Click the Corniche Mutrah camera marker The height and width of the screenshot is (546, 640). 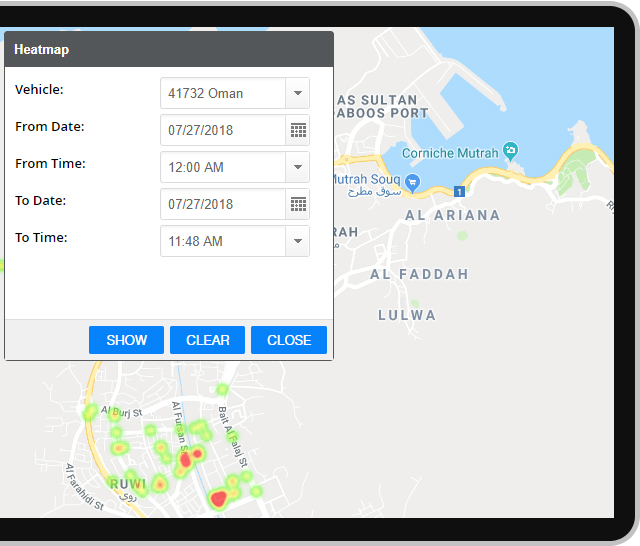click(x=511, y=151)
